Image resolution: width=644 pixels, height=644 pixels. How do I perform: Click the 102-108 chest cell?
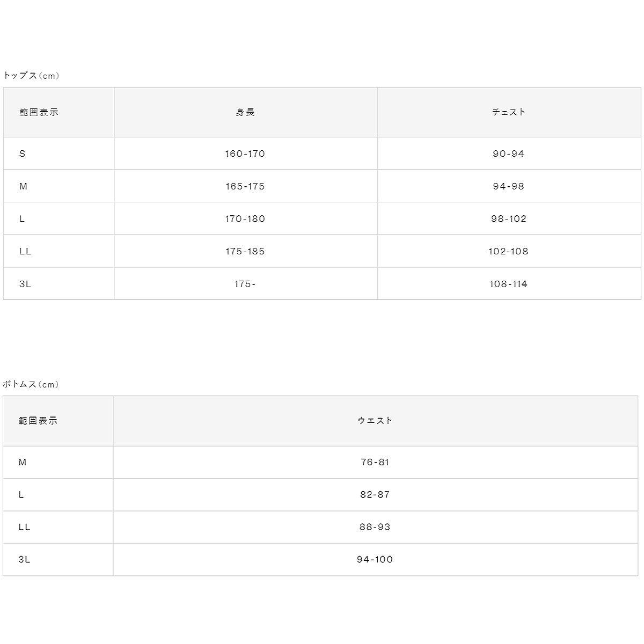[x=509, y=251]
